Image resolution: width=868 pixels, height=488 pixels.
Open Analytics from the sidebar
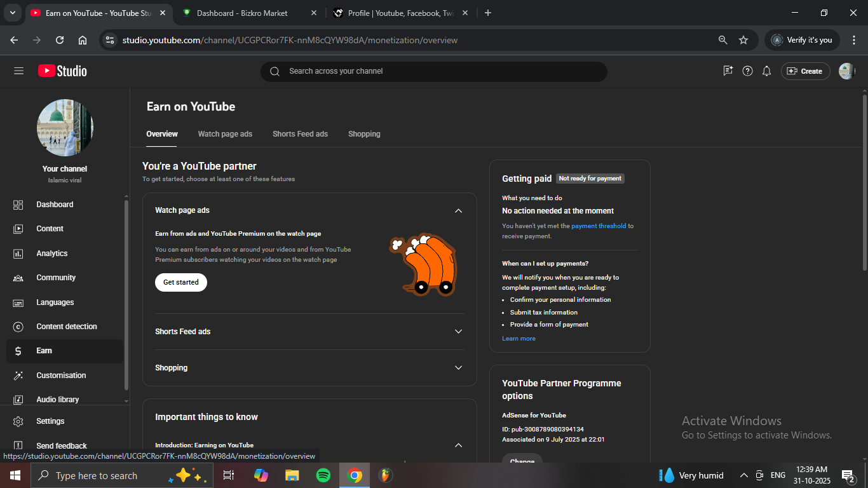51,254
